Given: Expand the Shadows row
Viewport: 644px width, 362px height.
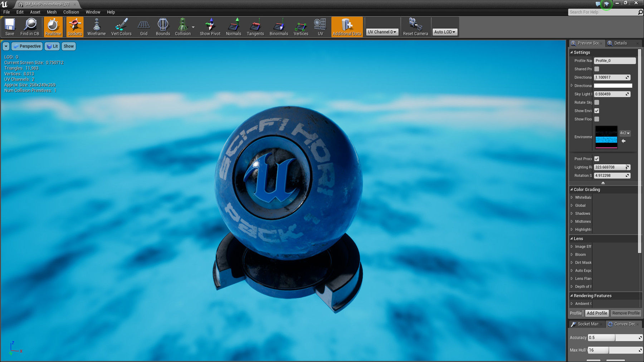Looking at the screenshot, I should [572, 213].
